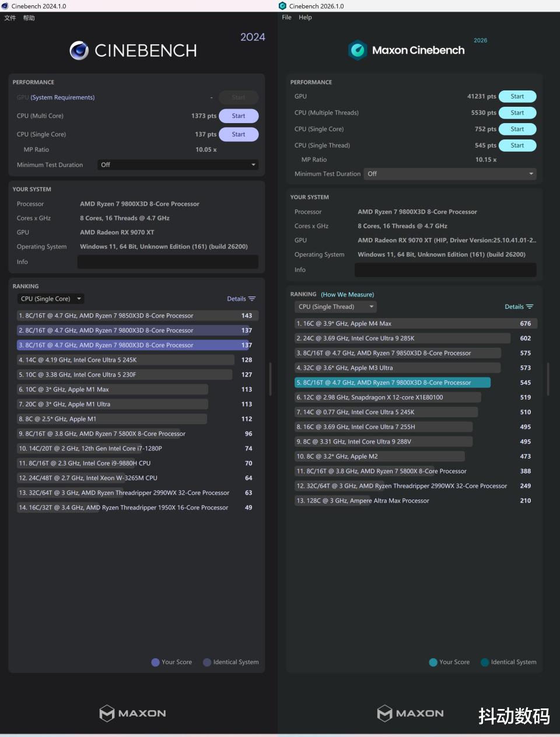Image resolution: width=560 pixels, height=737 pixels.
Task: Click the Maxon Cinebench 2026 hexagon logo
Action: pos(357,50)
